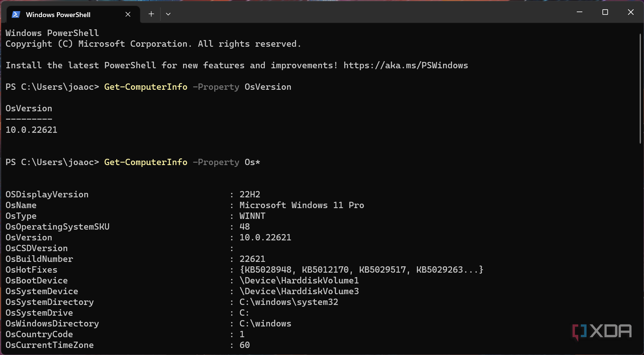The image size is (644, 355).
Task: Click the OsName property name
Action: 21,205
